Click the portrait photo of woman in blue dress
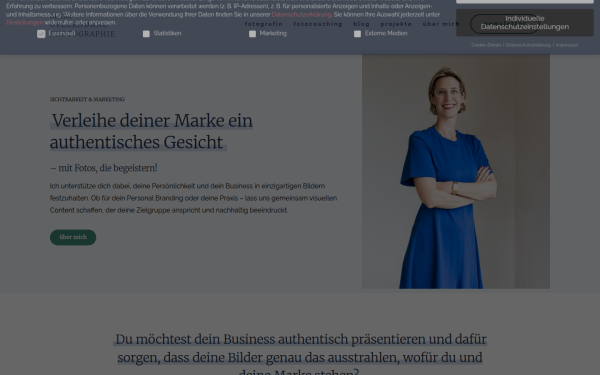Image resolution: width=600 pixels, height=375 pixels. 456,171
